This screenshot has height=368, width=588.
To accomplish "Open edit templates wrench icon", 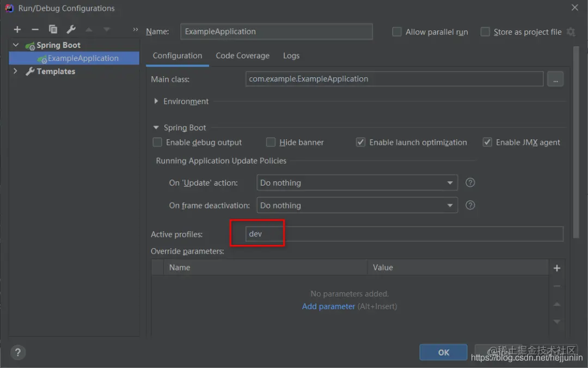I will click(71, 29).
